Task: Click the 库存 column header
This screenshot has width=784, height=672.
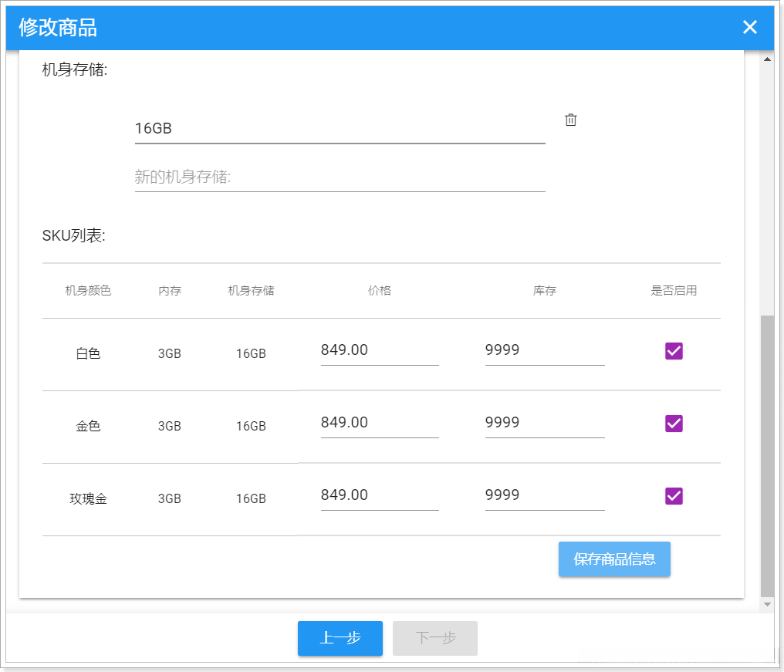Action: point(545,291)
